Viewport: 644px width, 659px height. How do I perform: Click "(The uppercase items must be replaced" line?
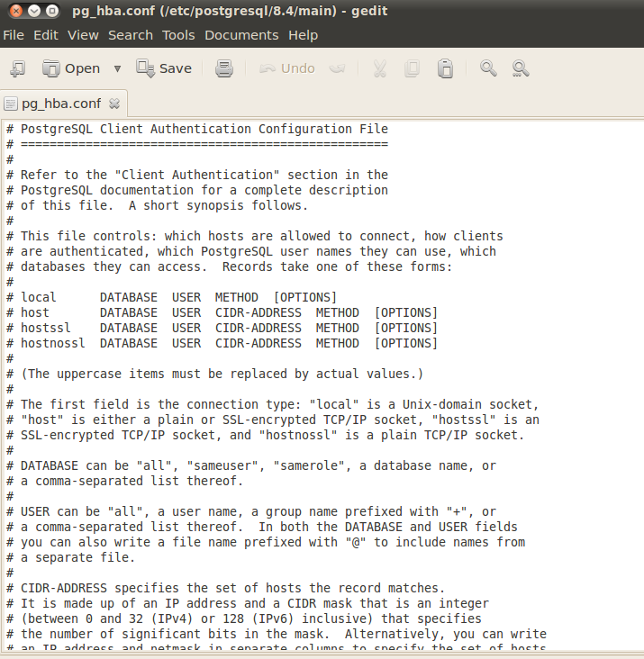(x=214, y=374)
